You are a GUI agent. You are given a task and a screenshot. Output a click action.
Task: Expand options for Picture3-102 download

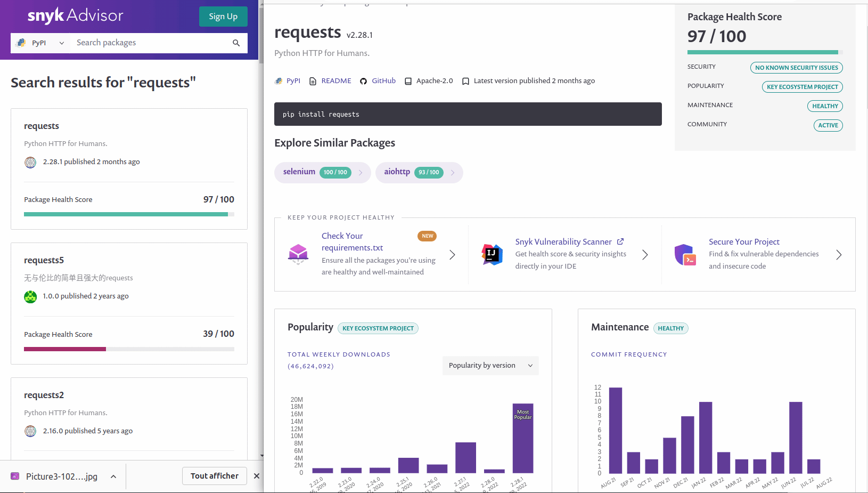[x=113, y=476]
